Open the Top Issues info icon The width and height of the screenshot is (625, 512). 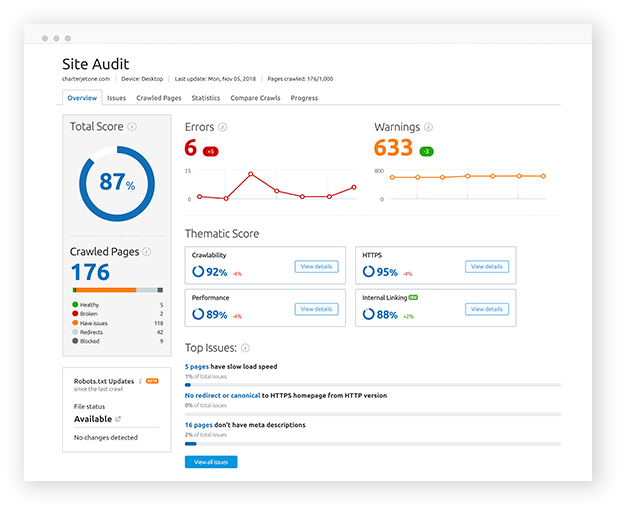pyautogui.click(x=246, y=348)
